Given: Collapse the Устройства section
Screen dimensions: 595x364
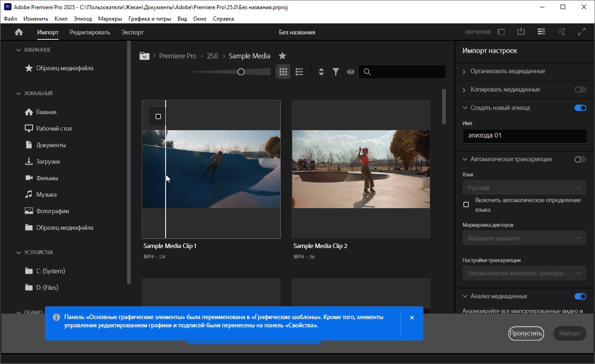Looking at the screenshot, I should coord(18,252).
